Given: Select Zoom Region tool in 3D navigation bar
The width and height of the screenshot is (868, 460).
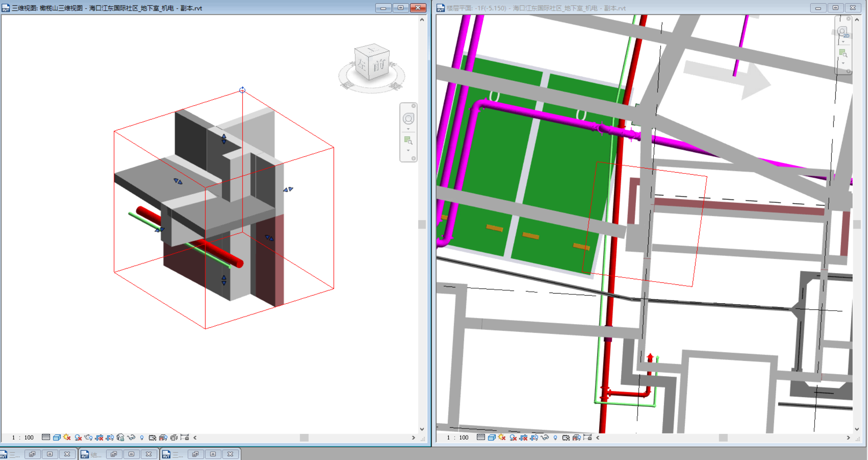Looking at the screenshot, I should pos(408,141).
